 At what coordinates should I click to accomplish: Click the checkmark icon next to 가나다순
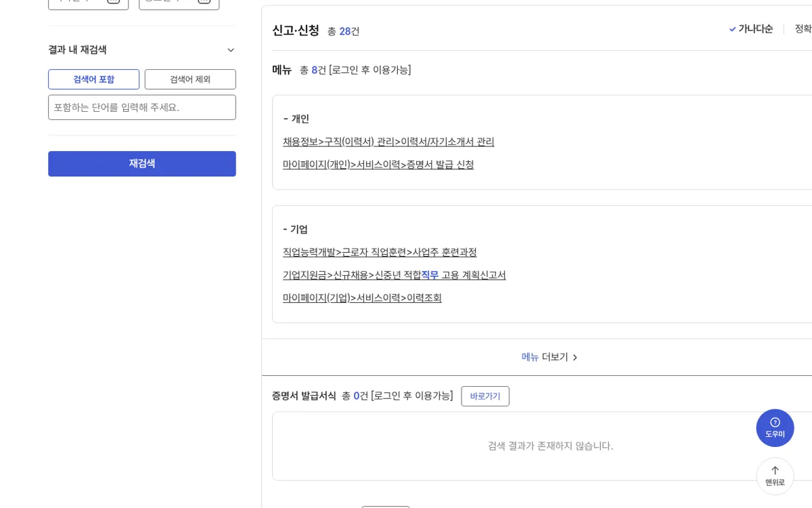[x=732, y=29]
